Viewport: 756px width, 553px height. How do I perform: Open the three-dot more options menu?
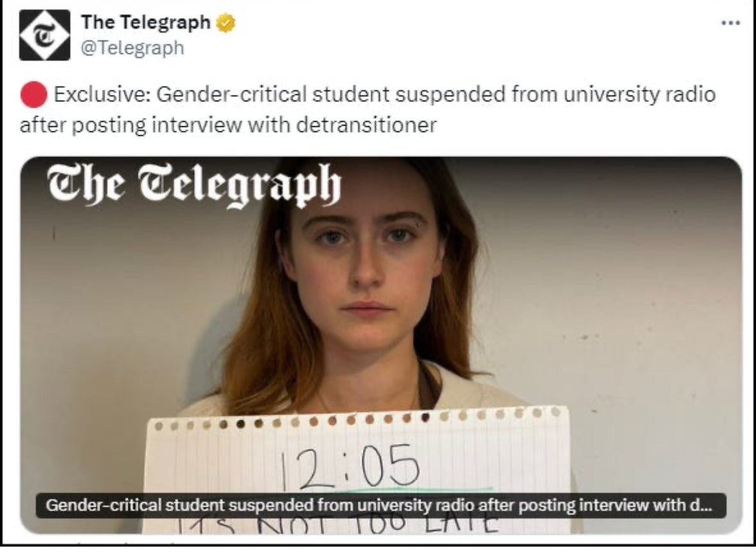(730, 23)
